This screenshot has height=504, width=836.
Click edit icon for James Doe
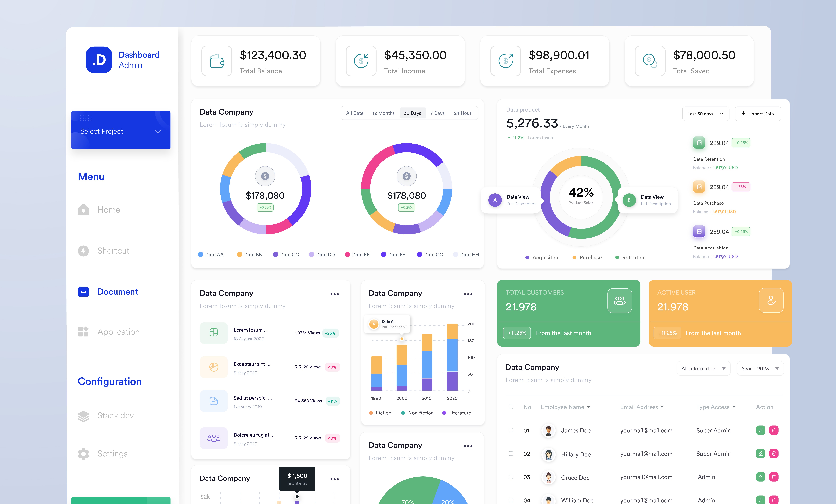(x=761, y=430)
